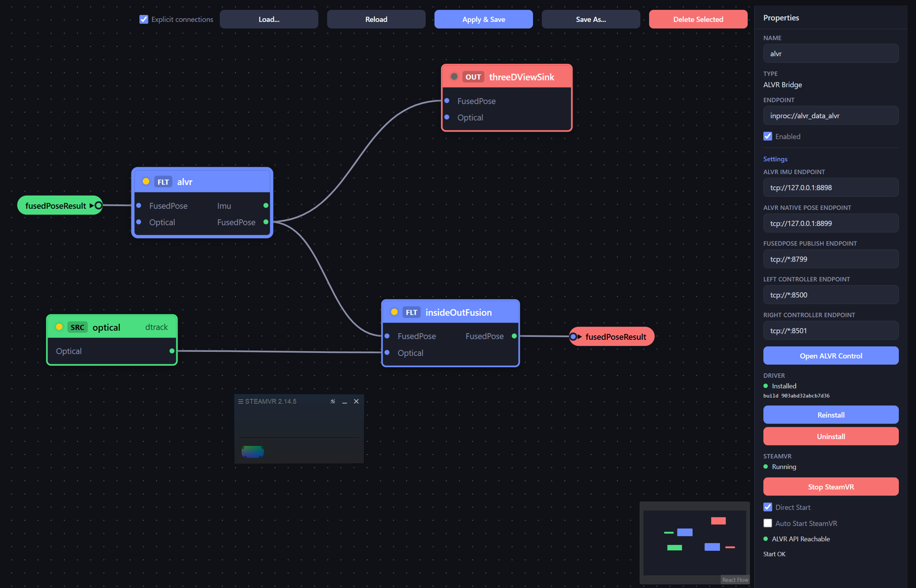Click insideOutFusion FusedPose output port

point(514,336)
